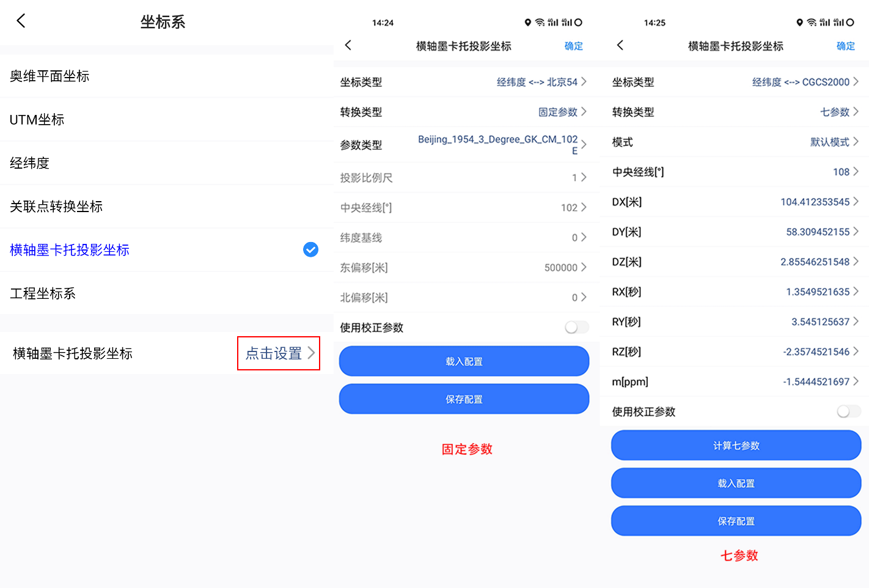Go back from the 坐标系 screen

point(21,21)
